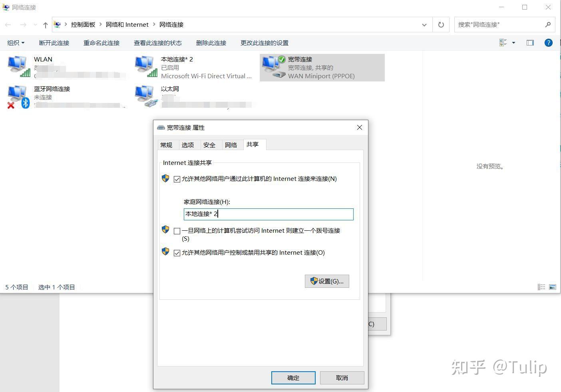
Task: Close the 宽带连接 属性 dialog
Action: pyautogui.click(x=360, y=127)
